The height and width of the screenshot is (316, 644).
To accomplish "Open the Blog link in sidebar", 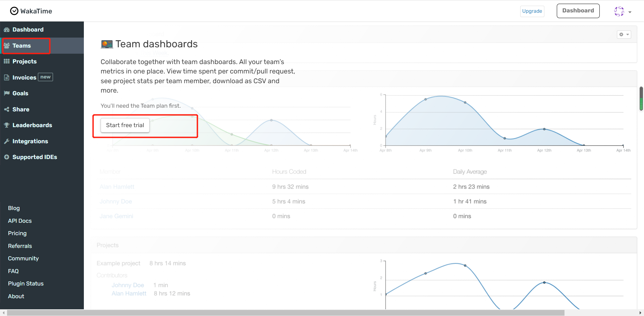I will 14,208.
